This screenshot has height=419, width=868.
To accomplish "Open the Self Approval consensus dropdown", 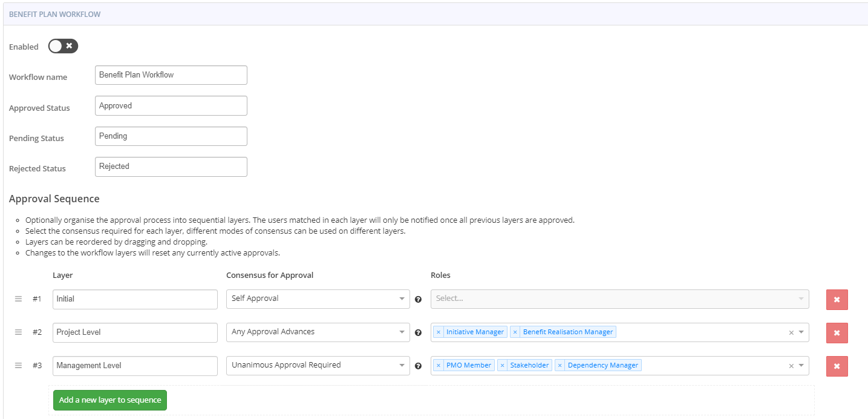I will click(x=318, y=299).
